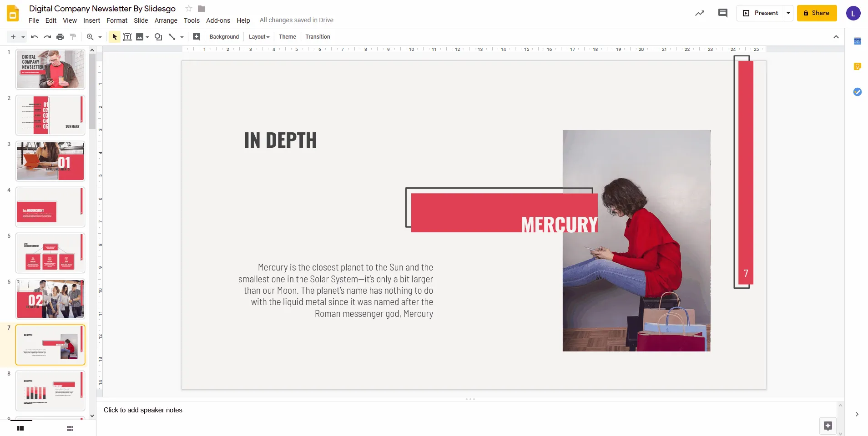Star this presentation
Image resolution: width=868 pixels, height=436 pixels.
click(189, 9)
